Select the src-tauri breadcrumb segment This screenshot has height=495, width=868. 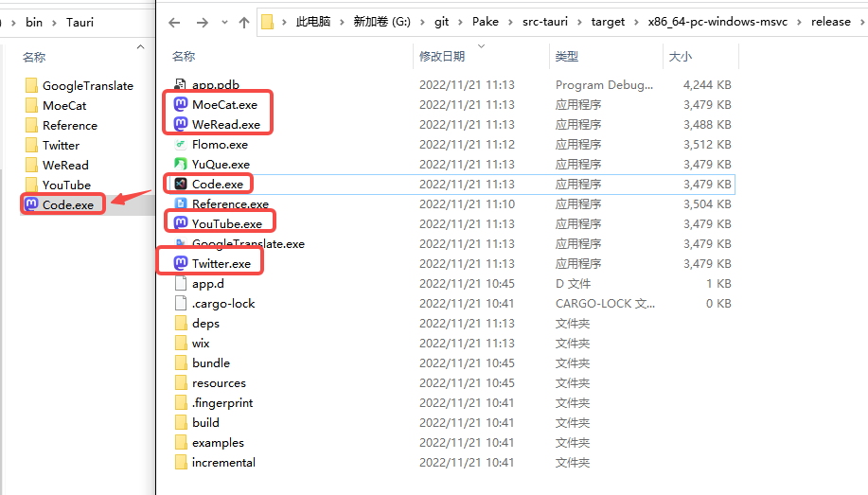click(x=544, y=22)
